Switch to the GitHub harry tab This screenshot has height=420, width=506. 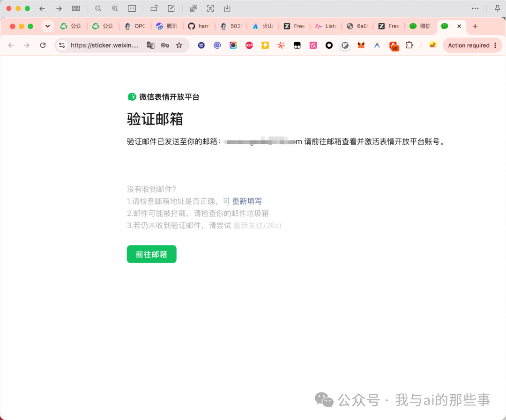point(199,26)
